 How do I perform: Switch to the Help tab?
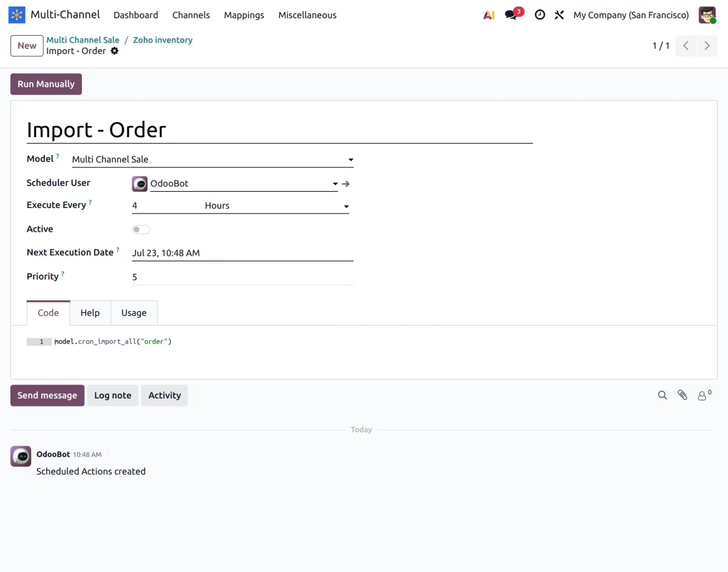[90, 313]
